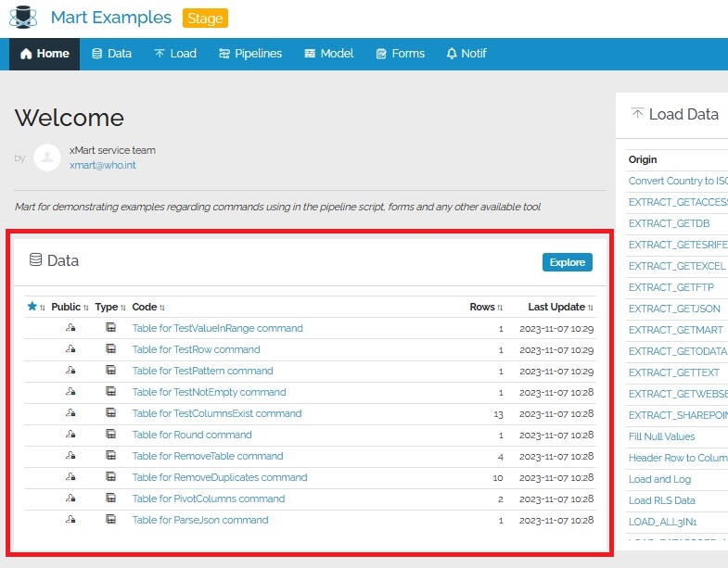Click table type icon for ParseJson row
This screenshot has width=728, height=568.
tap(111, 519)
